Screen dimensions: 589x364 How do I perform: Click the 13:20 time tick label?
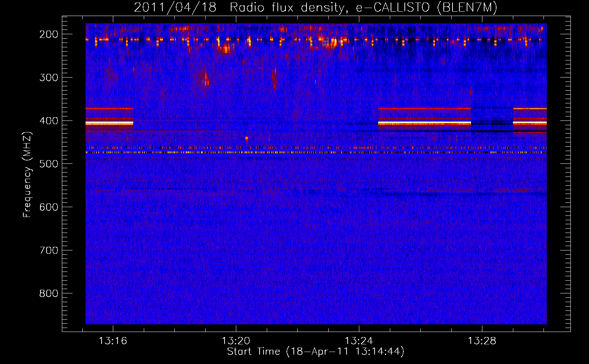(x=236, y=341)
